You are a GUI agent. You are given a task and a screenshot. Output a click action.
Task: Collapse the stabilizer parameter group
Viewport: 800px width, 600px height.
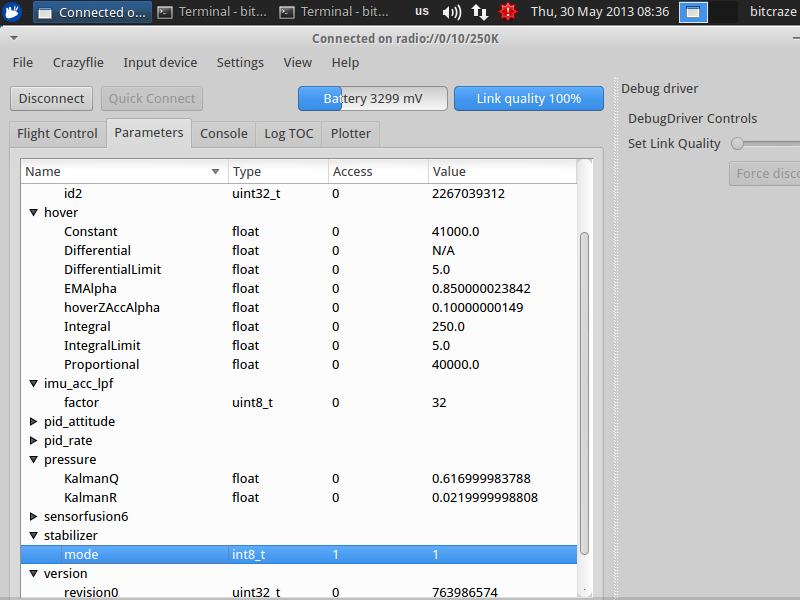pos(35,536)
